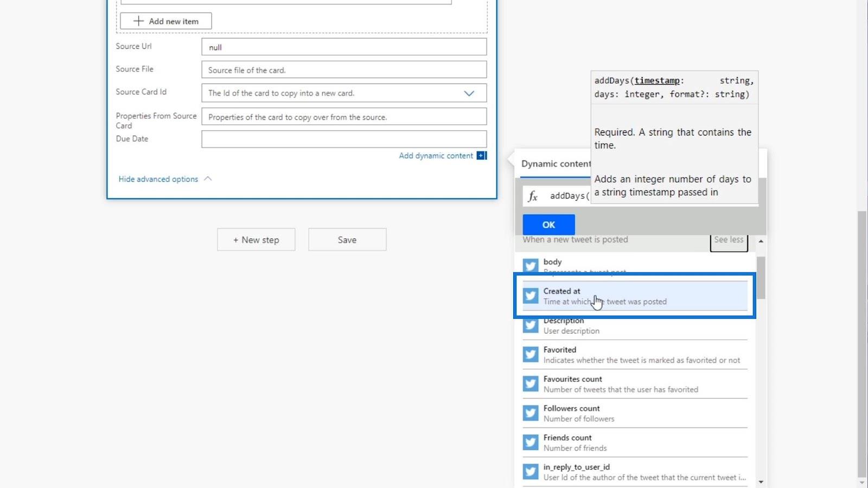Click the Twitter icon beside Followers count
The height and width of the screenshot is (488, 868).
coord(531,413)
